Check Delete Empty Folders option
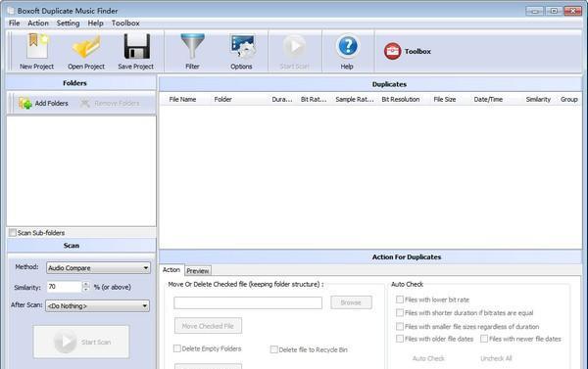Screen dimensions: 588x369 tap(177, 348)
